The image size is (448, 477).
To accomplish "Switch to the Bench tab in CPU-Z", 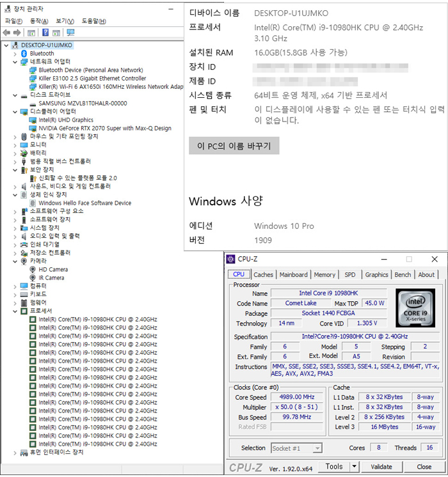I will point(403,275).
